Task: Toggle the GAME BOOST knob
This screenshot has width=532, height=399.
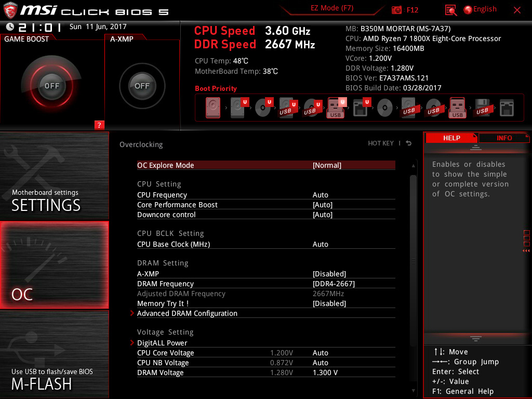Action: (x=51, y=86)
